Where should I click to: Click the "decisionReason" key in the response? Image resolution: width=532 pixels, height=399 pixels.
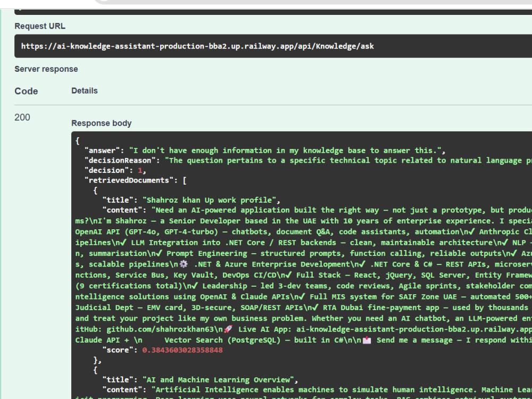coord(122,160)
